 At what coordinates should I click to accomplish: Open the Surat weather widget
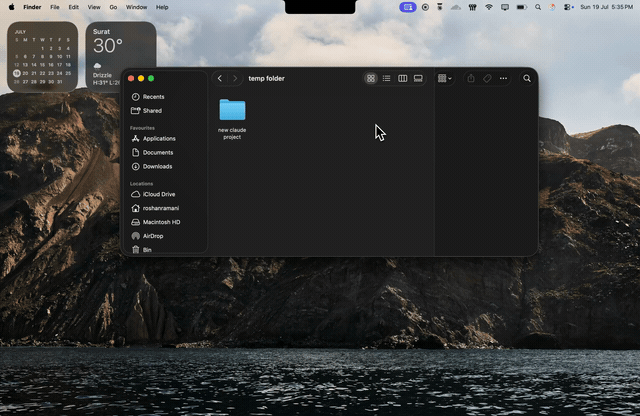pos(121,56)
